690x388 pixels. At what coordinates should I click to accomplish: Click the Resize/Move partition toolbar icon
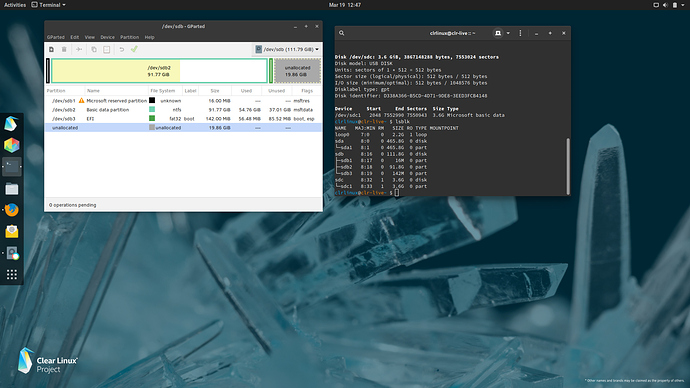click(x=79, y=49)
